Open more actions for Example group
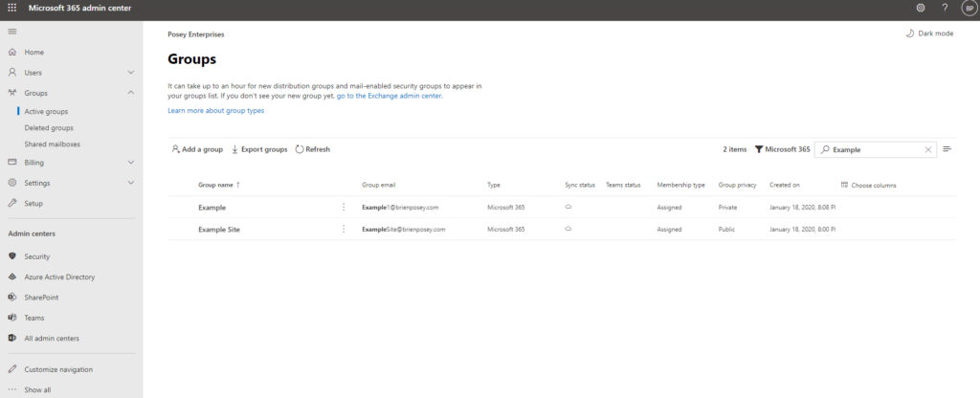This screenshot has height=398, width=980. pos(344,207)
